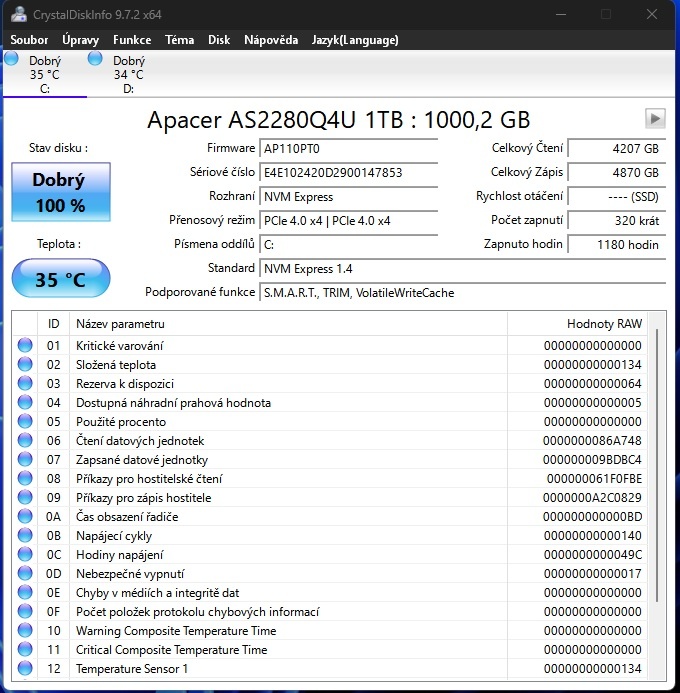
Task: Open the Disk menu
Action: pos(219,40)
